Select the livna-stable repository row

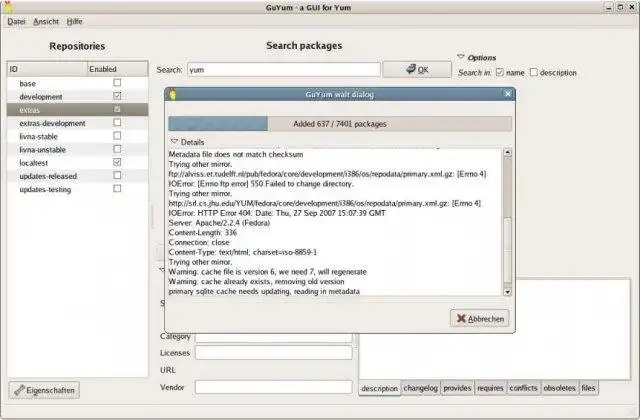[x=78, y=136]
